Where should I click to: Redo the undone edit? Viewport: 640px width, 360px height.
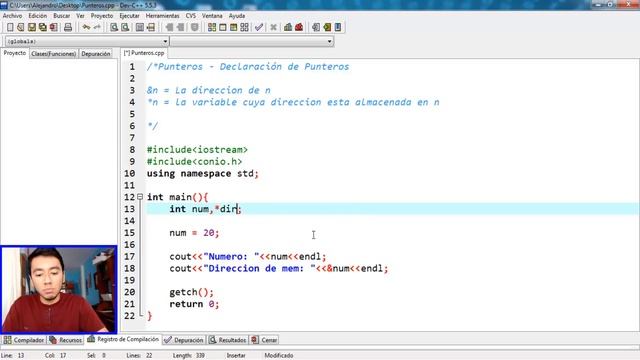[97, 27]
